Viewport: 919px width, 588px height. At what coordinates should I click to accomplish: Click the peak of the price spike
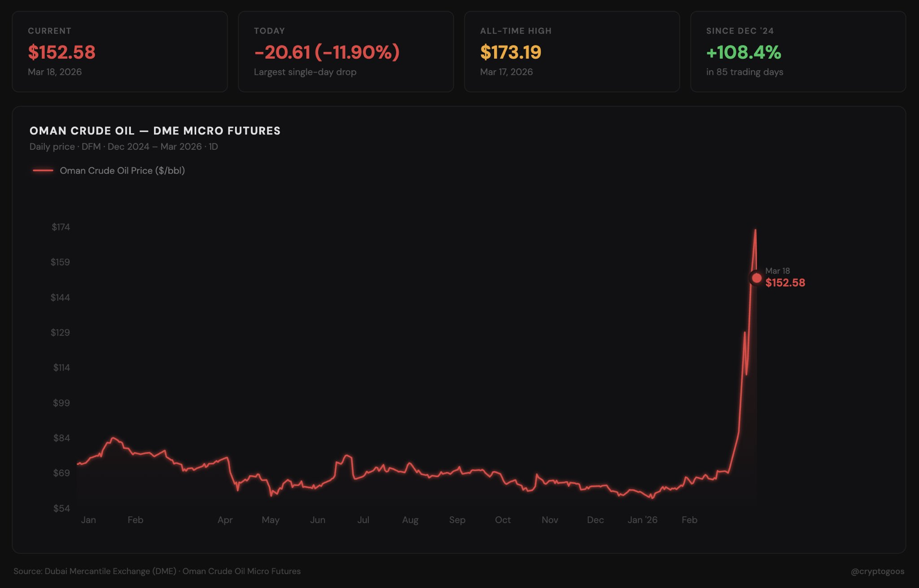pyautogui.click(x=755, y=230)
